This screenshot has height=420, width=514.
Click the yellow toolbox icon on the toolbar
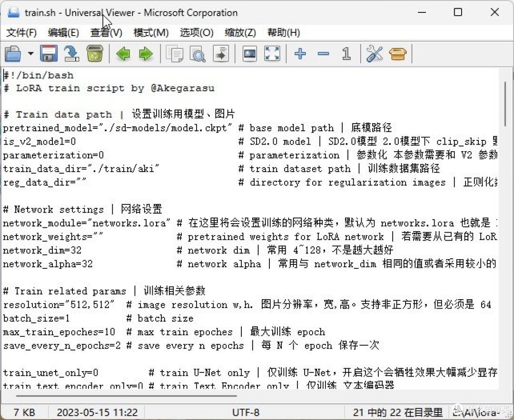point(398,54)
